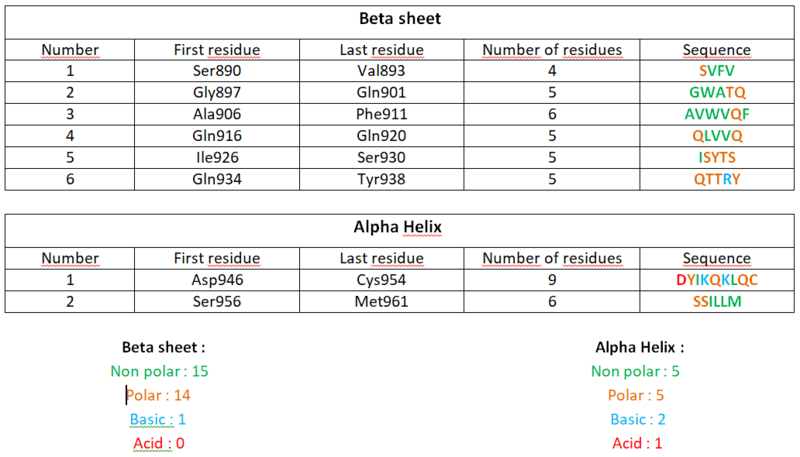The image size is (800, 457).
Task: Click the AVWVQF sequence text
Action: pyautogui.click(x=716, y=113)
